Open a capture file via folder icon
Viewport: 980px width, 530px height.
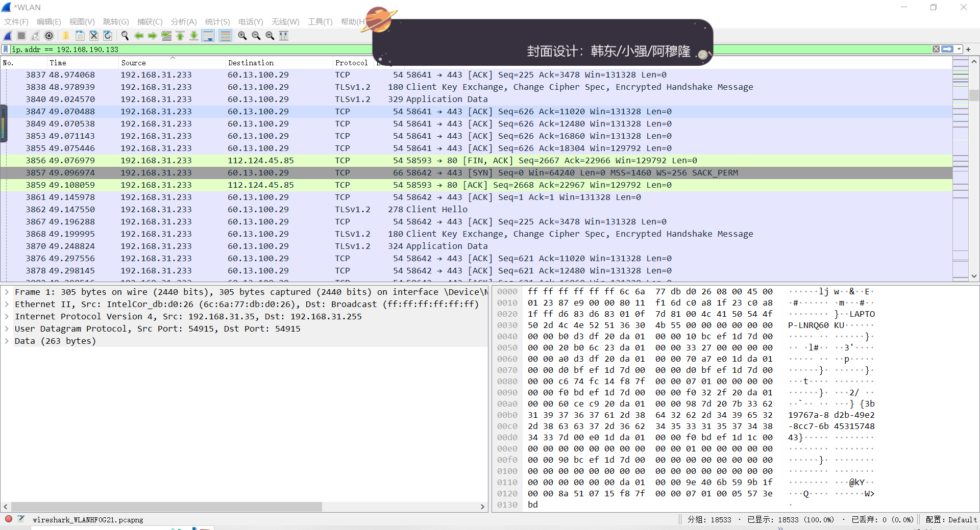point(66,36)
